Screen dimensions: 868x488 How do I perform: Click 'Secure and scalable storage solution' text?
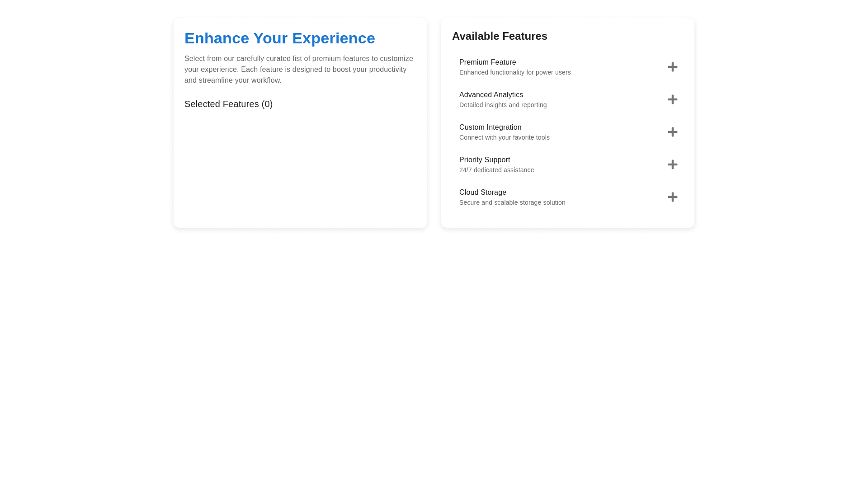(x=512, y=202)
